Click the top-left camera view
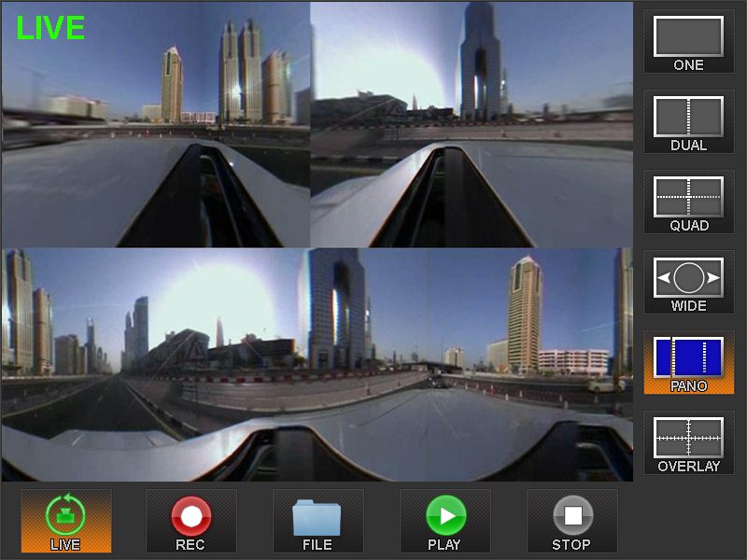Image resolution: width=747 pixels, height=560 pixels. click(x=156, y=125)
